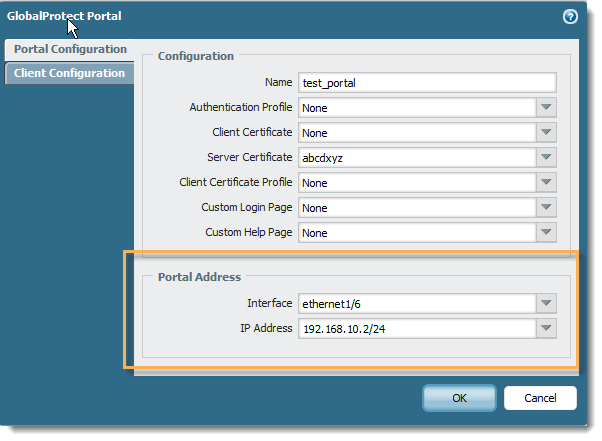Click the Configuration section heading
602x441 pixels.
[196, 56]
